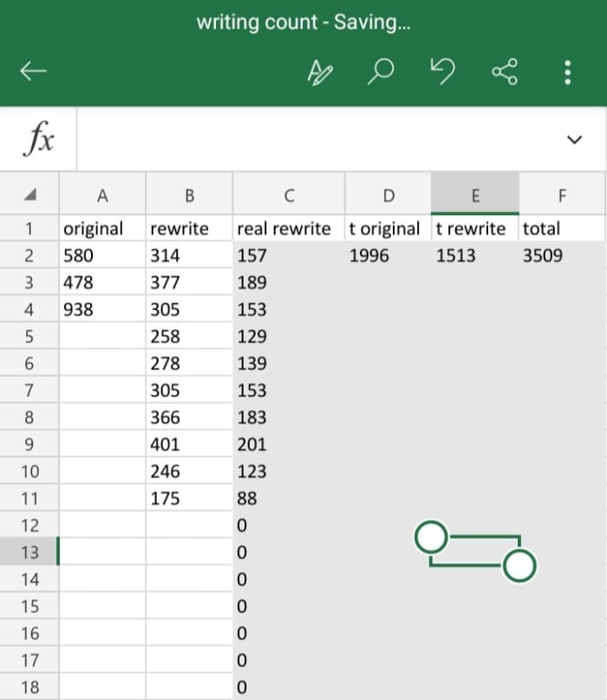607x700 pixels.
Task: Select cell containing 3509
Action: [562, 255]
